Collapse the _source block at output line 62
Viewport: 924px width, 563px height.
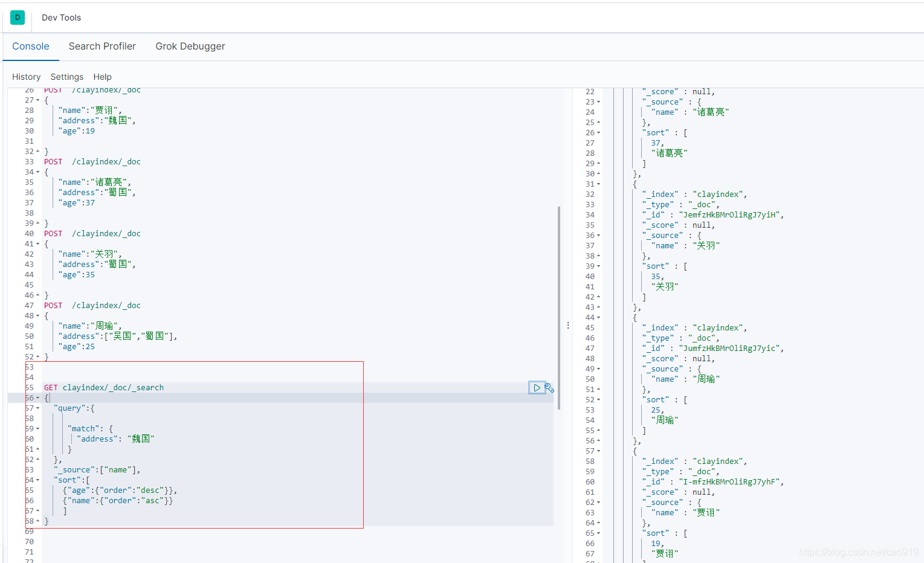pos(599,503)
